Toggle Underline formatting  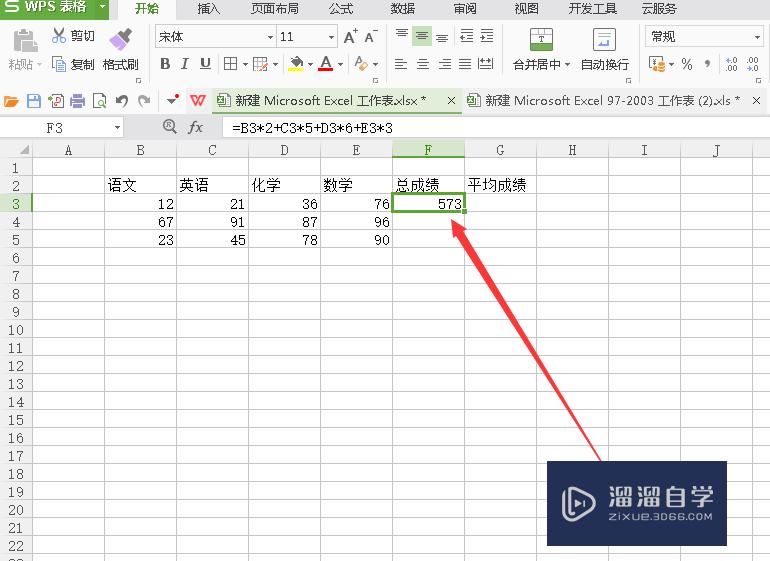click(x=205, y=64)
